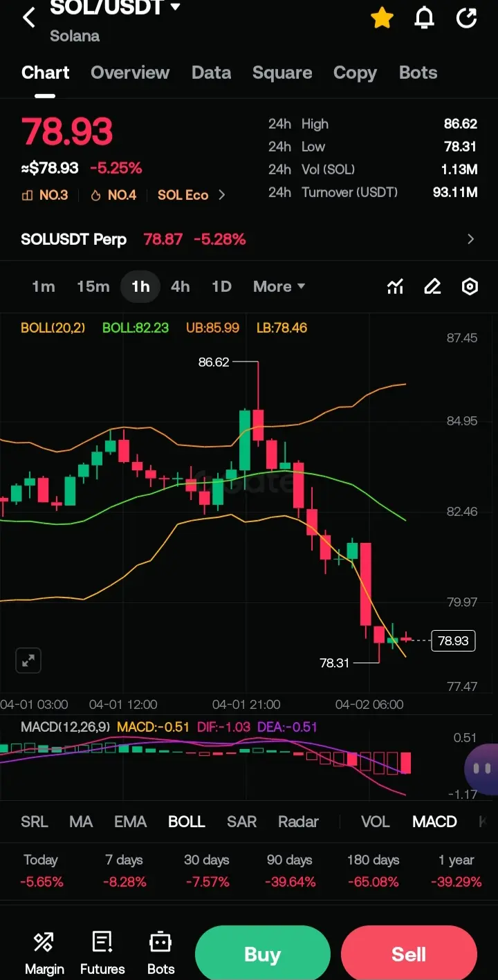Image resolution: width=498 pixels, height=980 pixels.
Task: Tap the large red 78.93 price
Action: 67,132
